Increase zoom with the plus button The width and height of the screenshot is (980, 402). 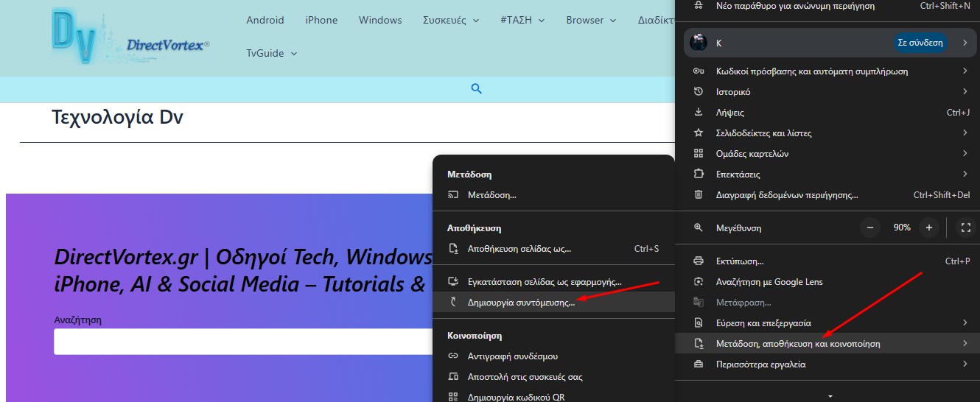pos(929,228)
